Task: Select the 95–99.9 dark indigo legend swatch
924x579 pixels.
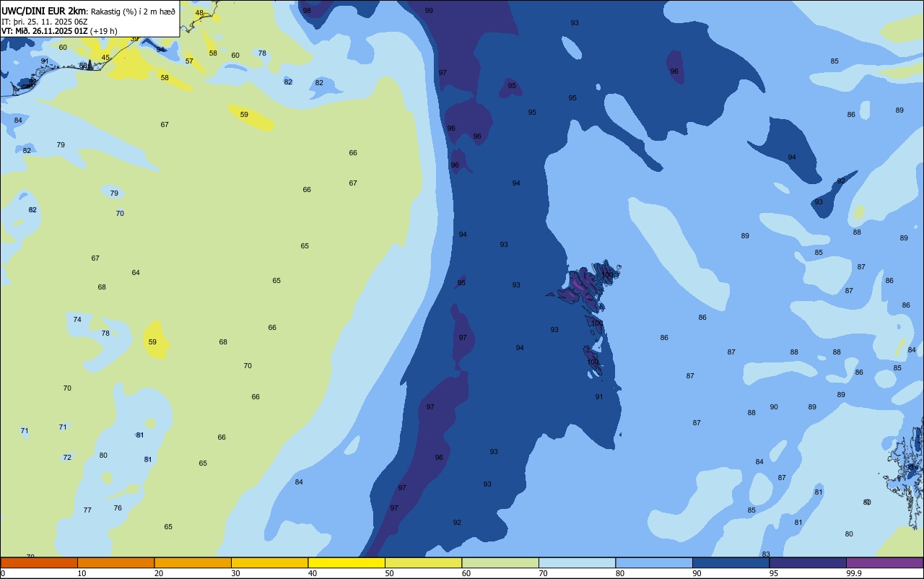Action: [x=808, y=562]
